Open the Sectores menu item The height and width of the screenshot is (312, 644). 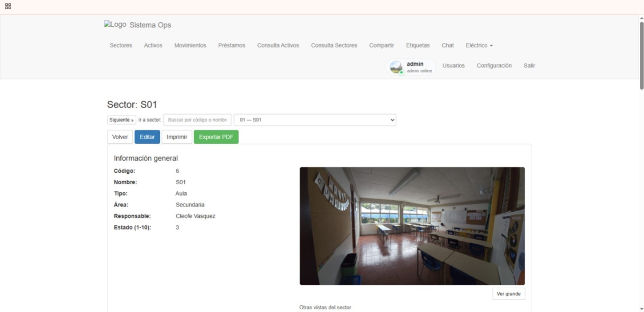121,45
